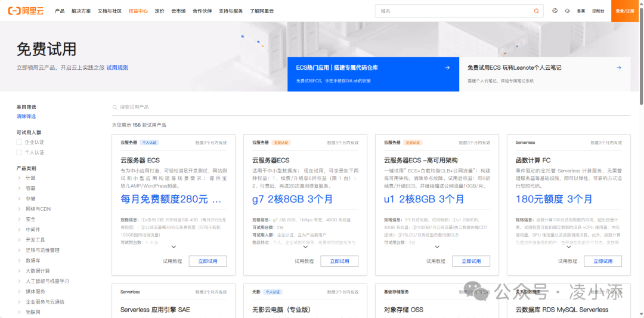
Task: Click 立即试用 on 云服务器 ECS 个人认证 card
Action: click(x=208, y=261)
